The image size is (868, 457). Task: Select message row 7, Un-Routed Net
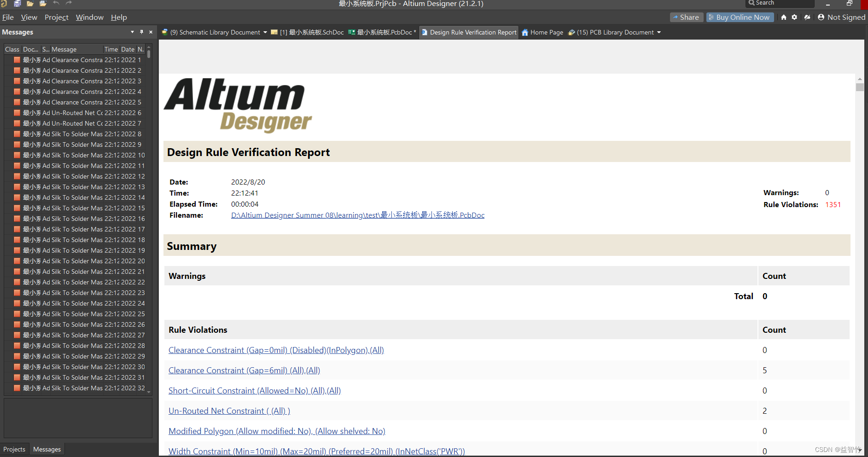click(x=76, y=123)
